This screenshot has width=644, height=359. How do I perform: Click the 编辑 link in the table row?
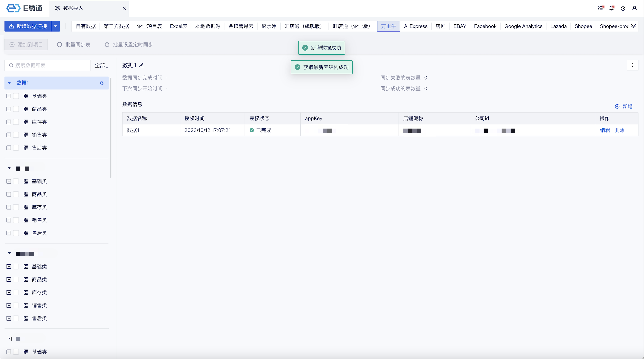pos(605,130)
